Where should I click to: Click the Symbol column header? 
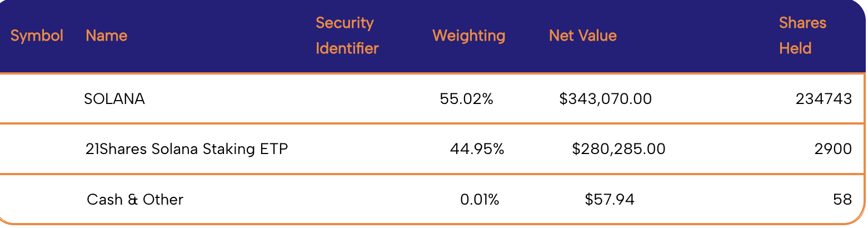pos(37,36)
